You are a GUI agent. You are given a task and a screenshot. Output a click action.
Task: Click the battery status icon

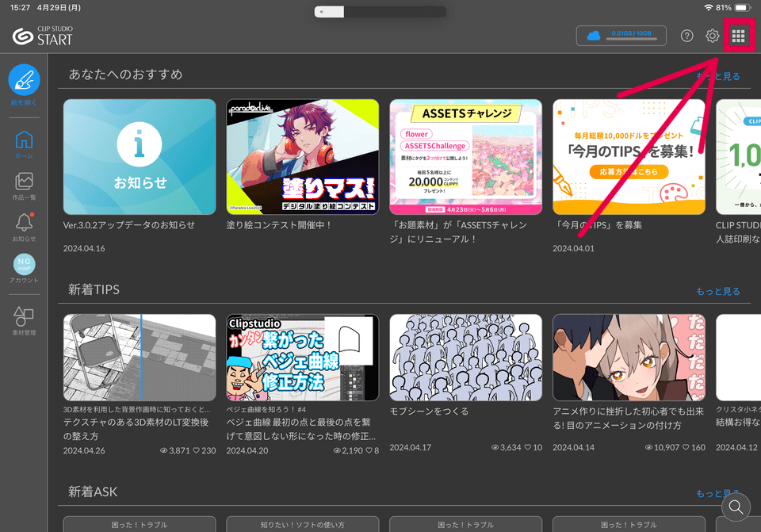click(x=743, y=8)
